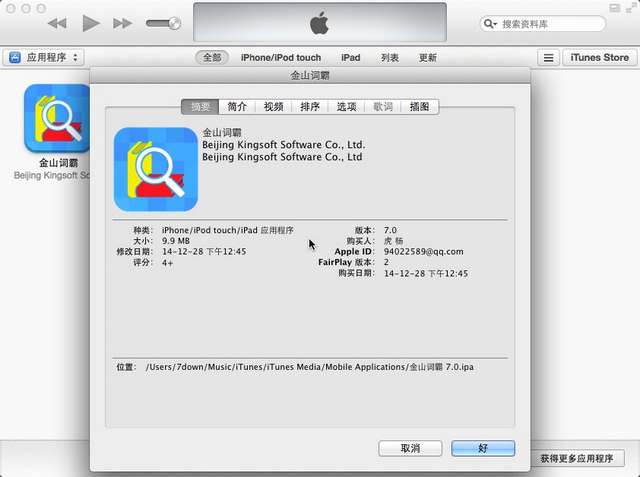Click 获得更多应用程序 button
640x477 pixels.
point(577,458)
